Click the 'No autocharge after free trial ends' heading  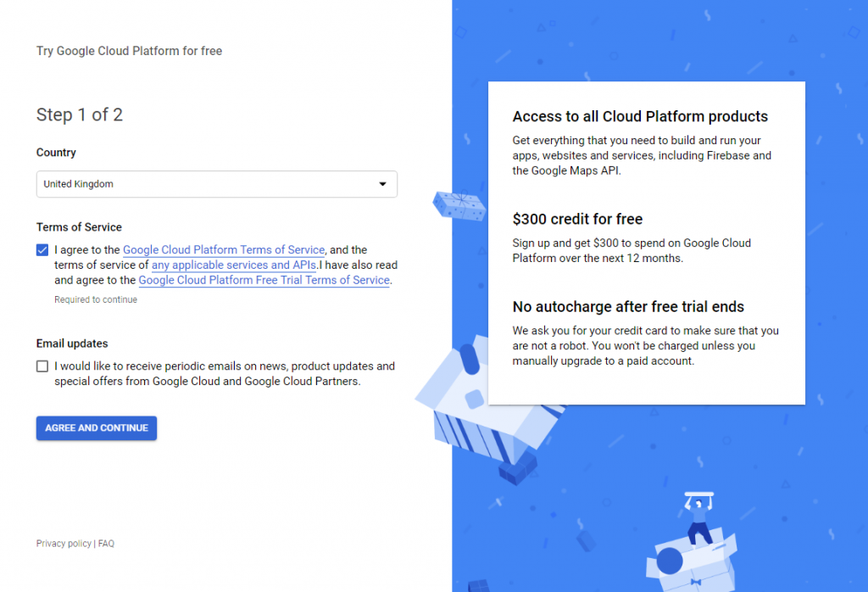click(x=628, y=307)
